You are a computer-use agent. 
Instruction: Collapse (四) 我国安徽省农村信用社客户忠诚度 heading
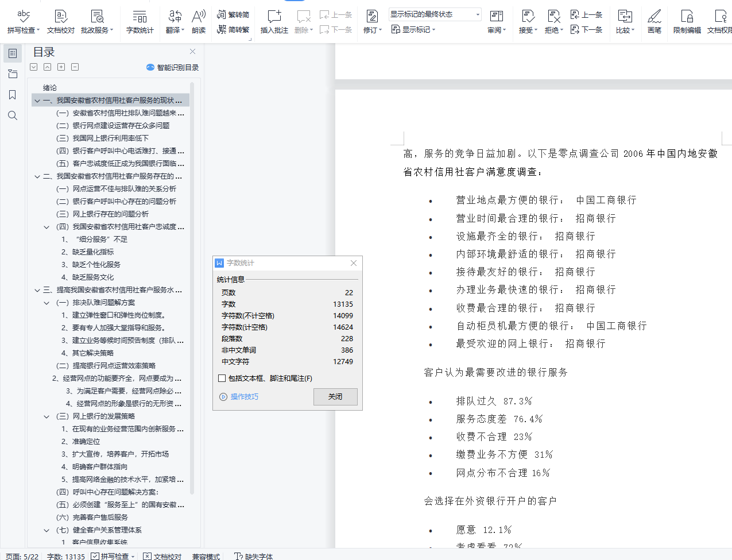coord(47,227)
